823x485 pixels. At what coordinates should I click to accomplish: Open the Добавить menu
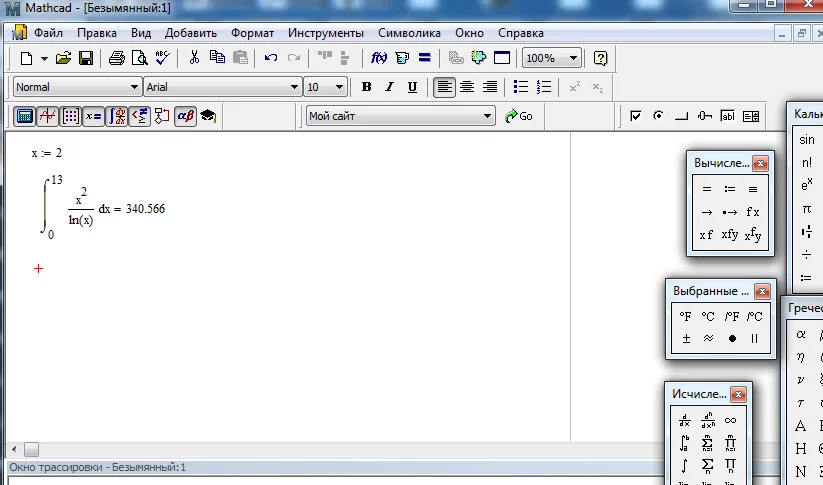coord(191,33)
